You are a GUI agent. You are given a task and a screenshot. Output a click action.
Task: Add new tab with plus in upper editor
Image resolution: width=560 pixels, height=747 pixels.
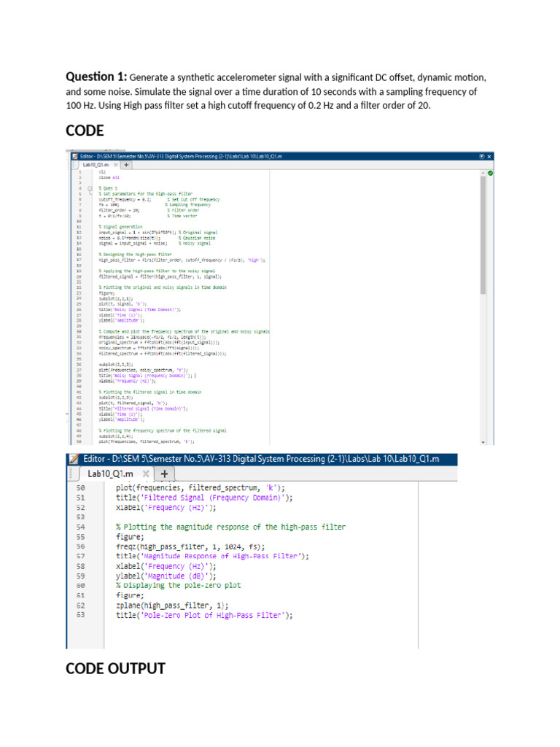[x=126, y=165]
